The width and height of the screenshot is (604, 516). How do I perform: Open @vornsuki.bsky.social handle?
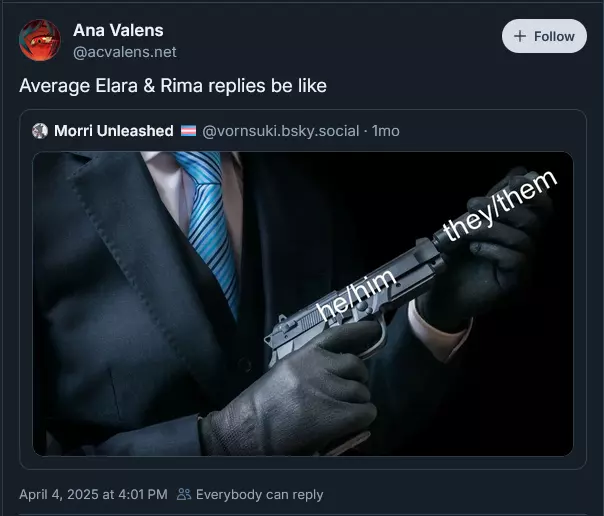pos(280,131)
